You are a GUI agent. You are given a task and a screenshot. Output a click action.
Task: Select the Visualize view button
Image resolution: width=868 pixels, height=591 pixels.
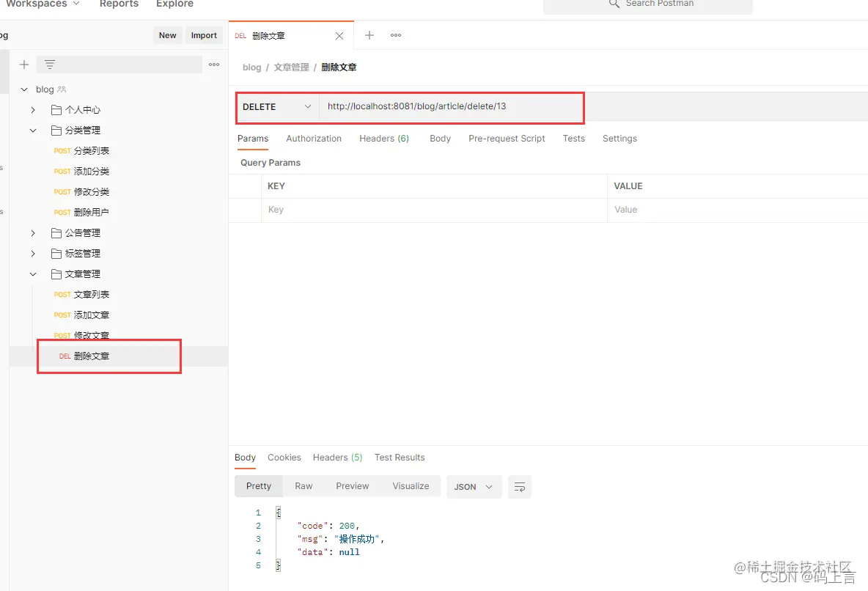(411, 485)
